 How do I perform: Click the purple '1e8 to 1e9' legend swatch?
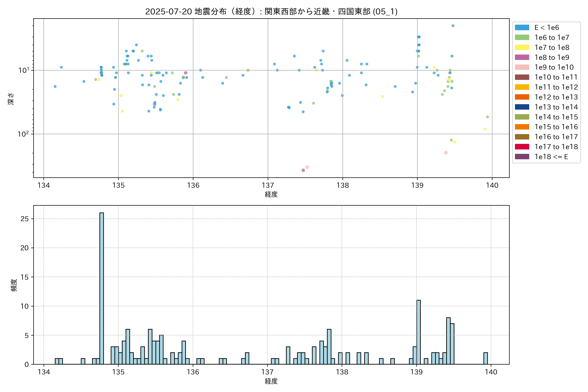[522, 57]
